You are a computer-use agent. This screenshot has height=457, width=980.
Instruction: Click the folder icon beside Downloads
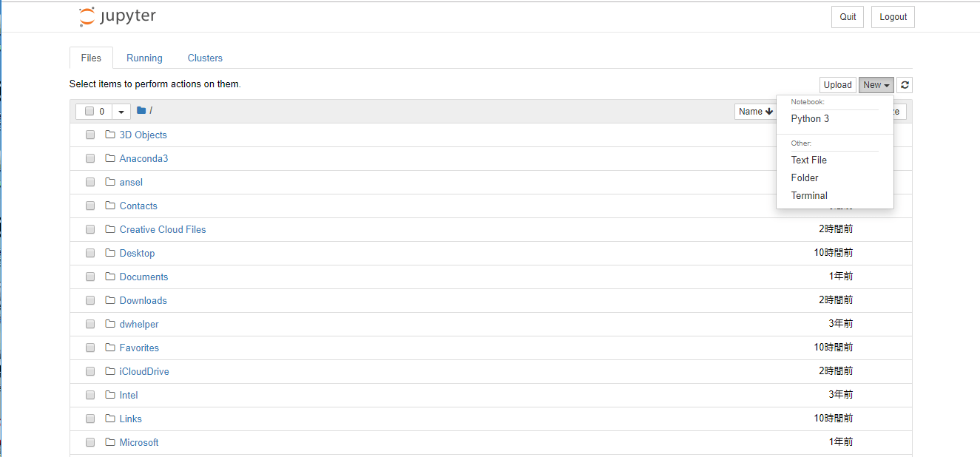[x=110, y=300]
